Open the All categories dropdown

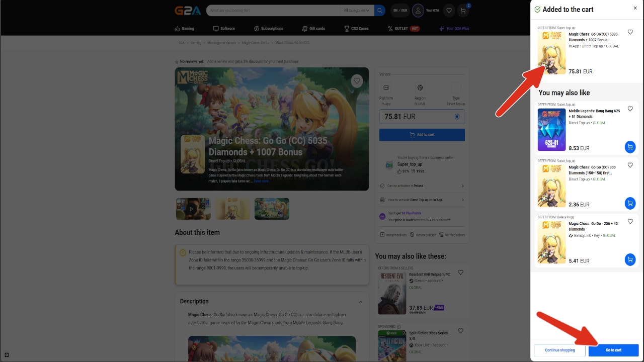pyautogui.click(x=356, y=11)
